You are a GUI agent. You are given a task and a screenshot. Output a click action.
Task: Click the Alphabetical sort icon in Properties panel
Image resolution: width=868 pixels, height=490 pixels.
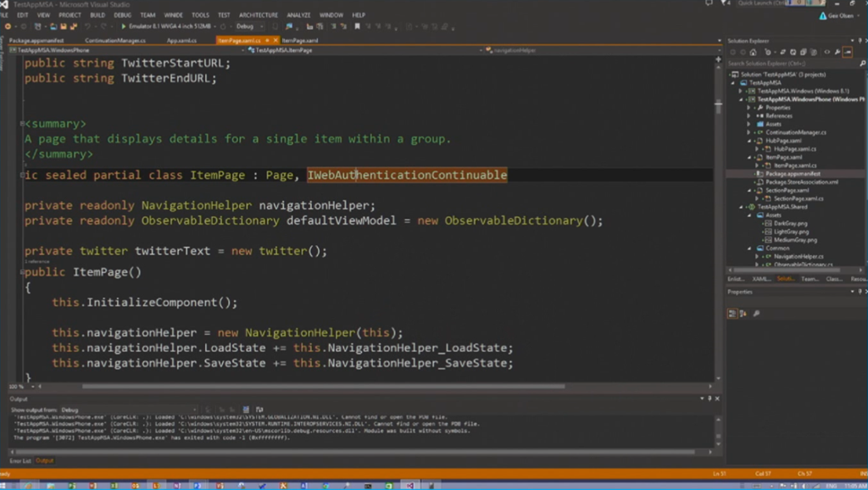click(743, 314)
